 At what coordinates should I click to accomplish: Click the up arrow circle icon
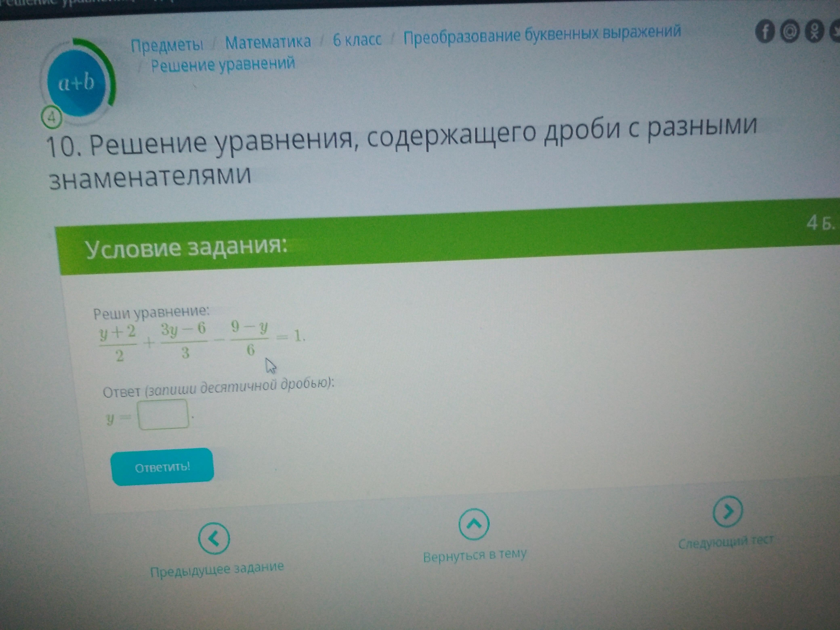coord(474,524)
